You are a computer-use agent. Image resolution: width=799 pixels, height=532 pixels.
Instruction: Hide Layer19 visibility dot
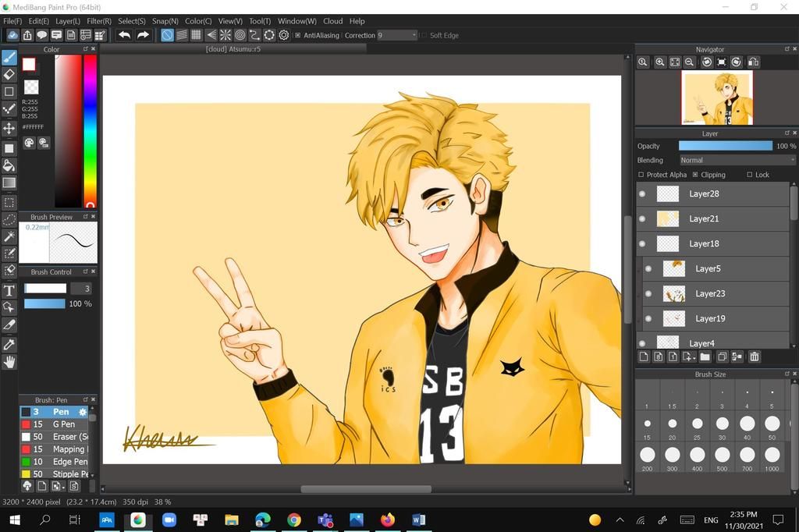pyautogui.click(x=648, y=318)
